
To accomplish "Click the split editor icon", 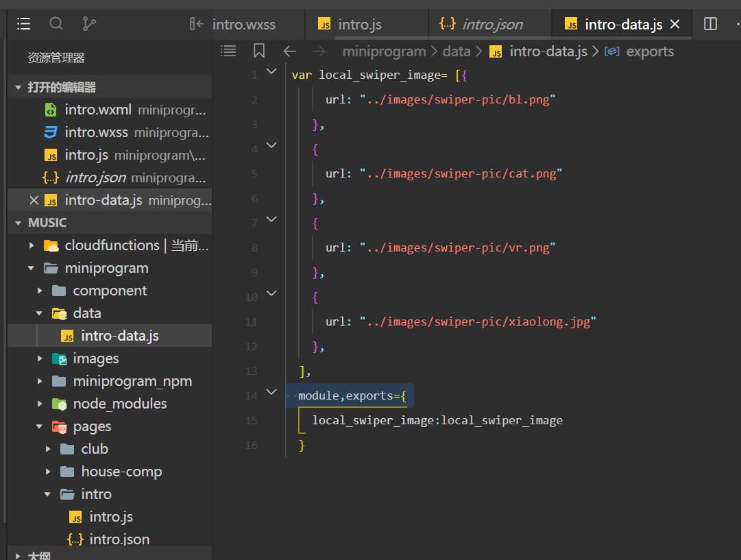I will (710, 24).
